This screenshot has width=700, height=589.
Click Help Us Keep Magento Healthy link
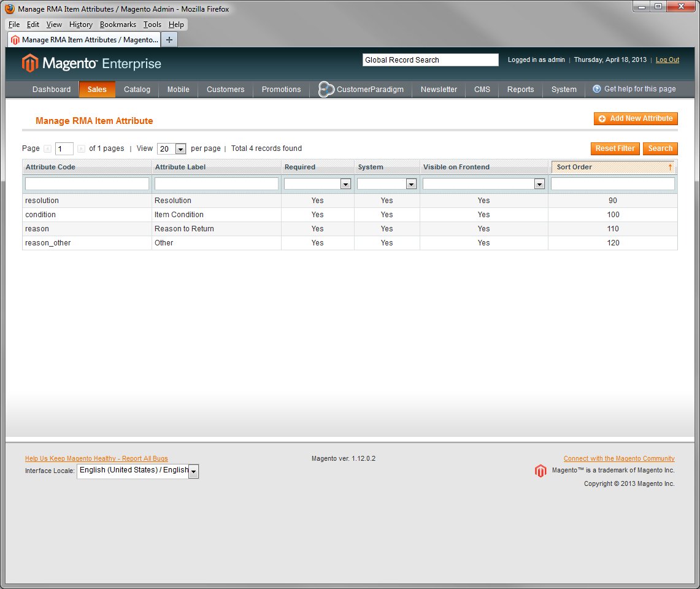tap(96, 458)
